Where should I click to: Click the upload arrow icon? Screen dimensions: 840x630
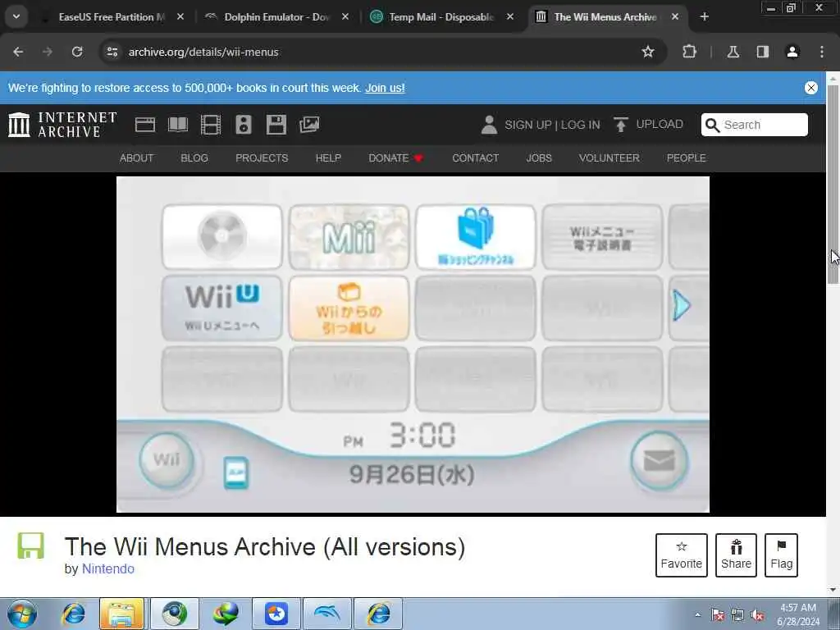[x=621, y=125]
